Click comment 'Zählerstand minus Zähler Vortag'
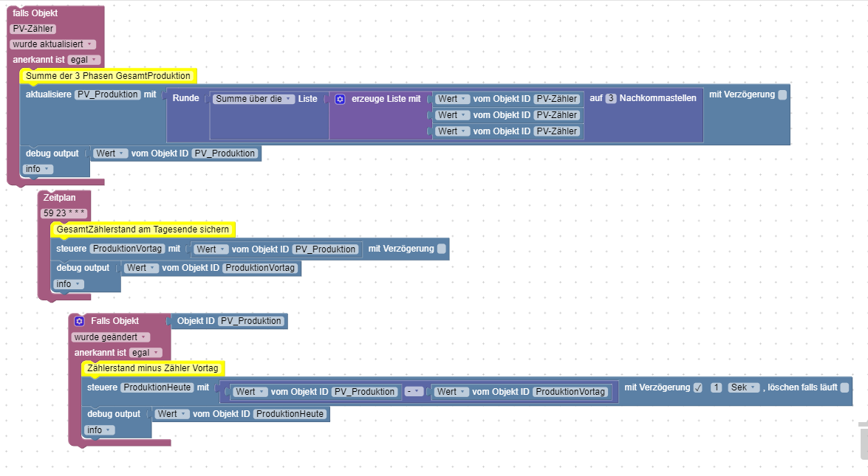 tap(153, 368)
